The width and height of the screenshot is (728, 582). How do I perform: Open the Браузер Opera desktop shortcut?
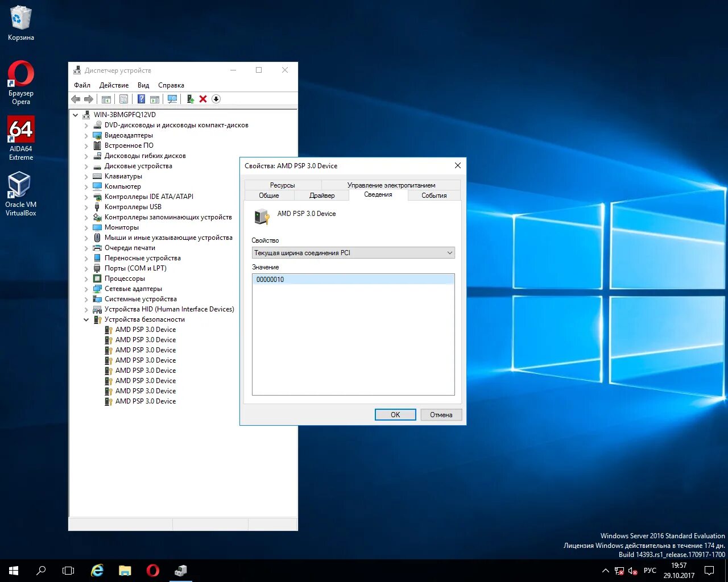click(21, 83)
